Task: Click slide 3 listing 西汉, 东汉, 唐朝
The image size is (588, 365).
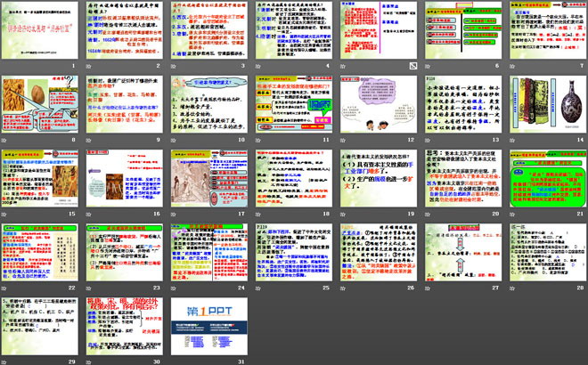Action: click(208, 31)
